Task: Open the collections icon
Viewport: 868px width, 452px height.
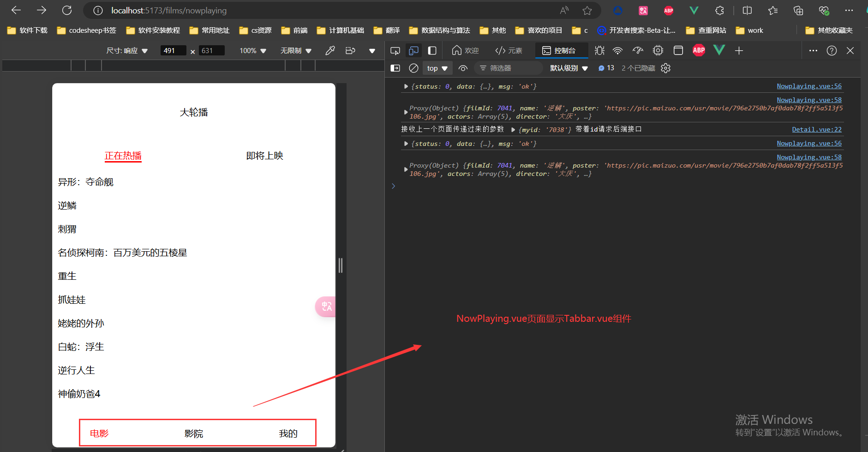Action: pos(798,10)
